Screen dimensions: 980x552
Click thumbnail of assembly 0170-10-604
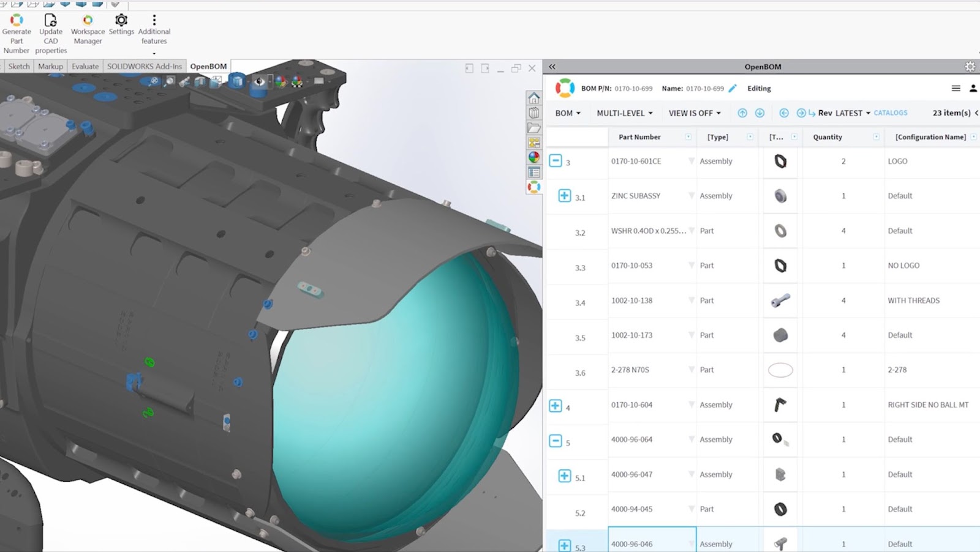(x=780, y=405)
